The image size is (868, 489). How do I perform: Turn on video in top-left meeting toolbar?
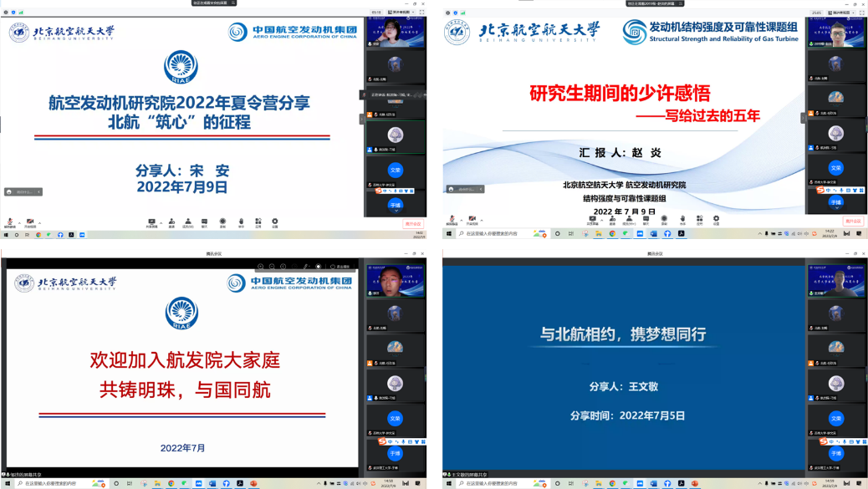(30, 222)
